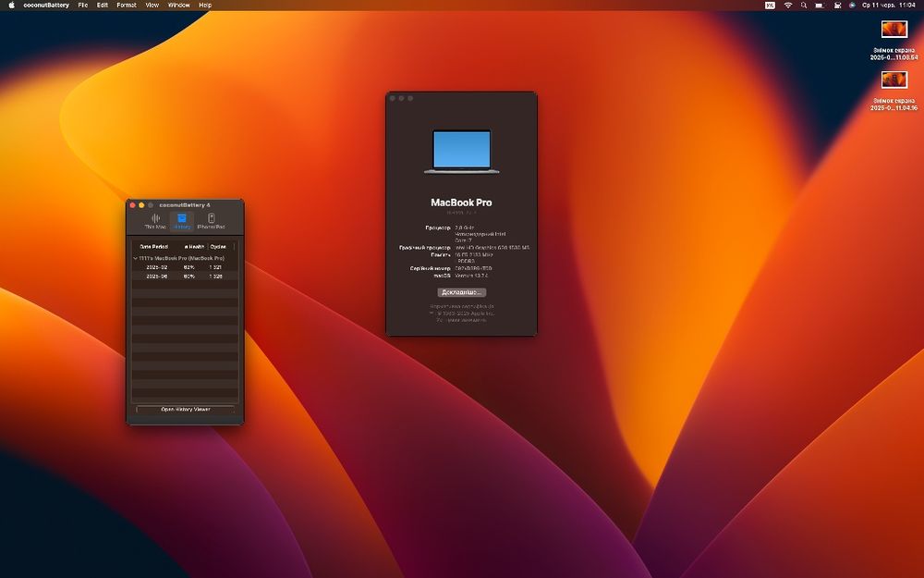Open the Apple menu
Viewport: 924px width, 578px height.
11,5
